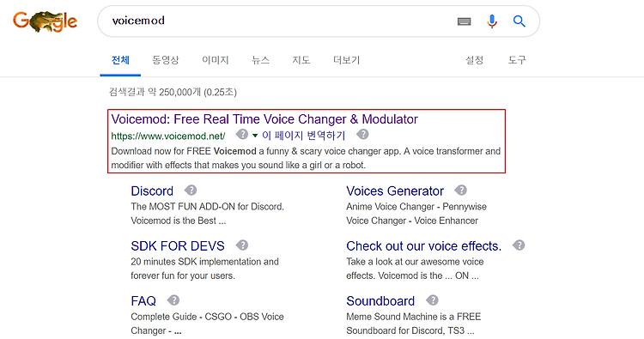Click the help icon next to Discord

coord(191,190)
